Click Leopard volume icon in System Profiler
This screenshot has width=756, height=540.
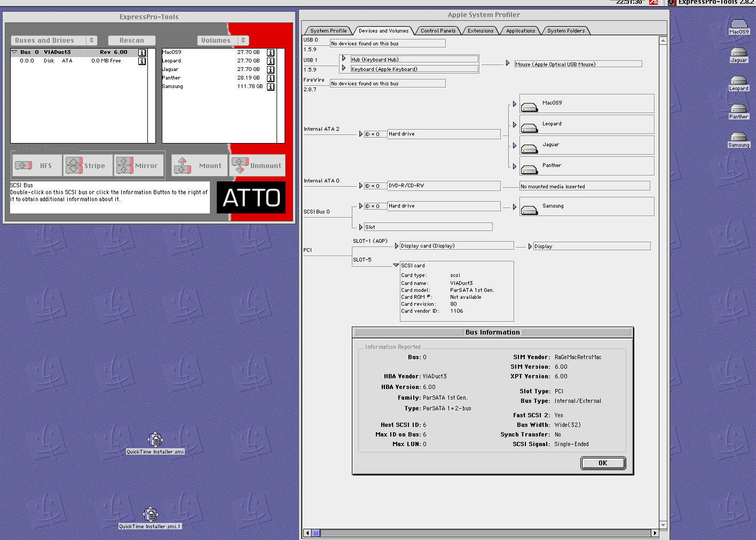529,128
